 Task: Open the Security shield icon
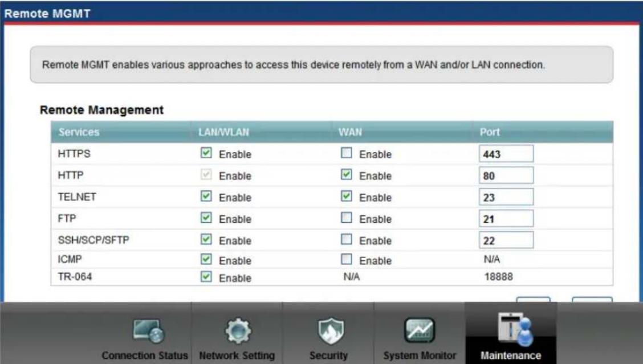tap(331, 330)
